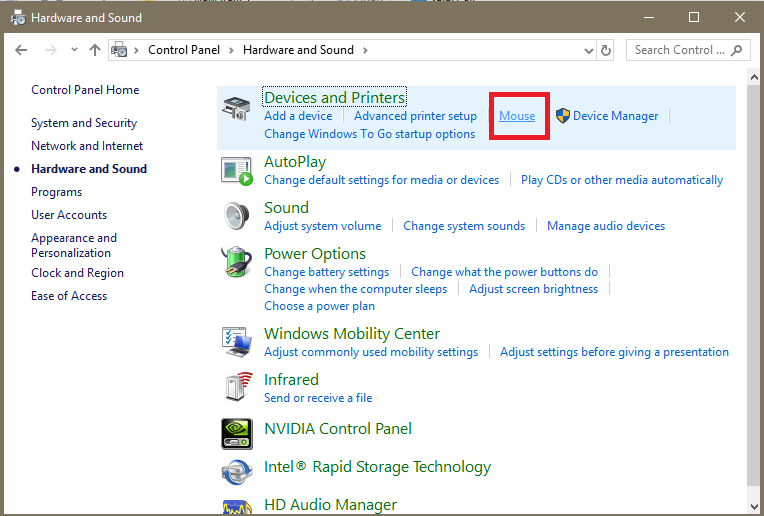
Task: Open Programs category in sidebar
Action: pyautogui.click(x=57, y=192)
